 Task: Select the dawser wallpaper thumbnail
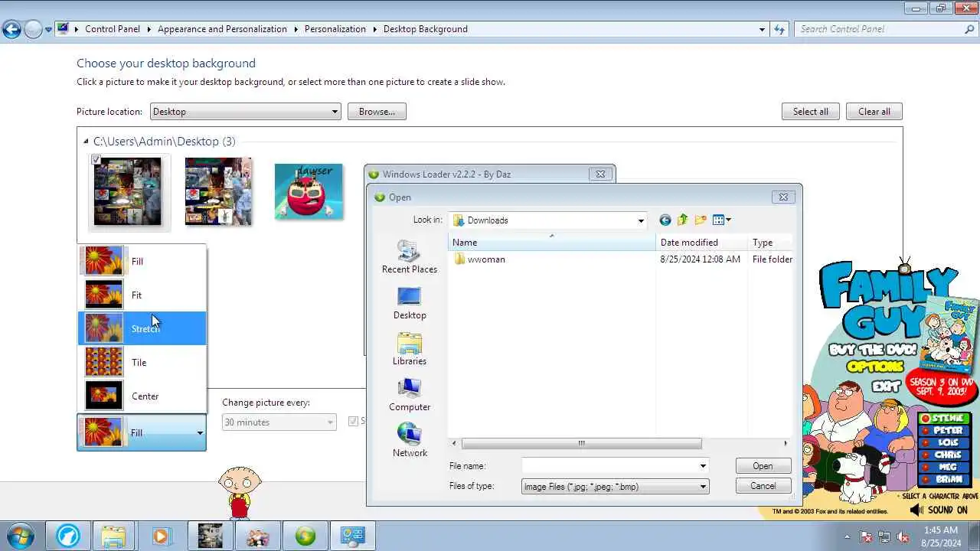309,191
